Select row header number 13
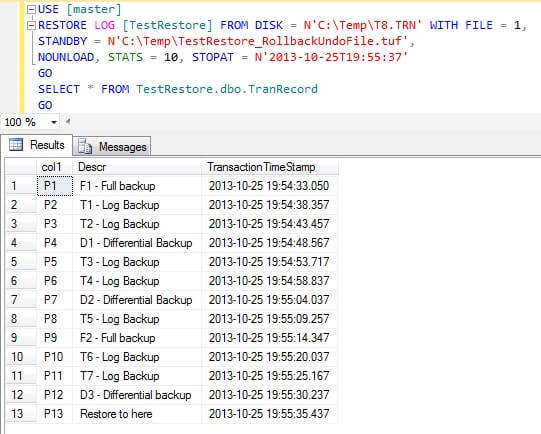Image resolution: width=541 pixels, height=434 pixels. pyautogui.click(x=21, y=414)
